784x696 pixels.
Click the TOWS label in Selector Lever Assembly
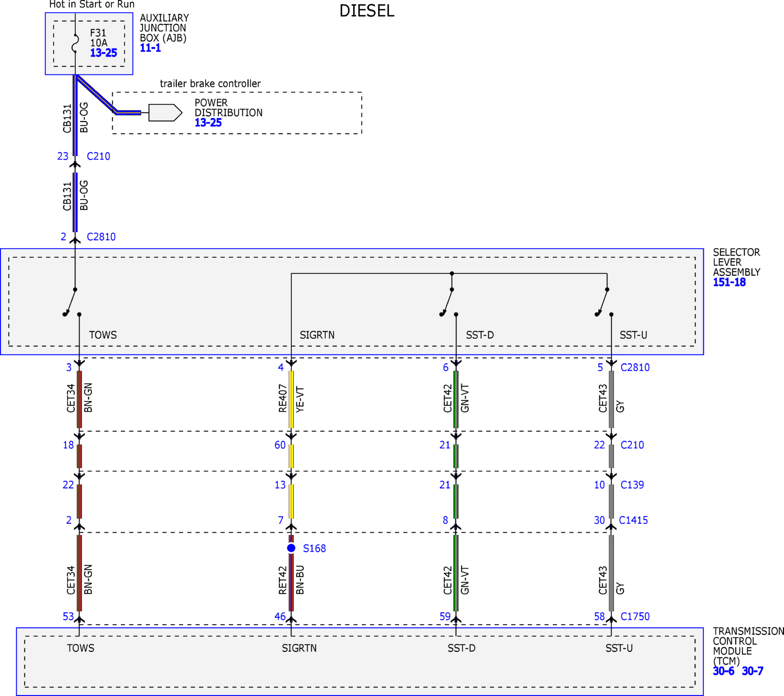pyautogui.click(x=103, y=335)
